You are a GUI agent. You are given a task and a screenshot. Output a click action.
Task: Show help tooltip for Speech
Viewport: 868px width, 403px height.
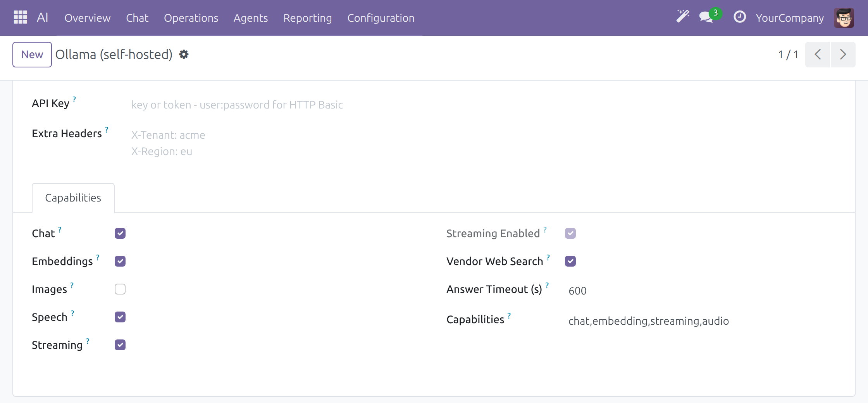[x=72, y=313]
